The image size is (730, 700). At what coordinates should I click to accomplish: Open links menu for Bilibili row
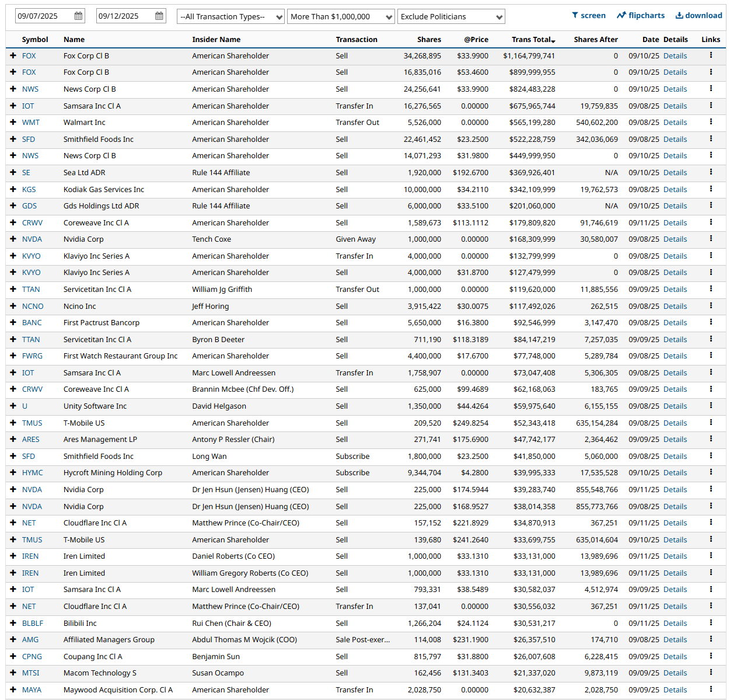click(x=711, y=623)
